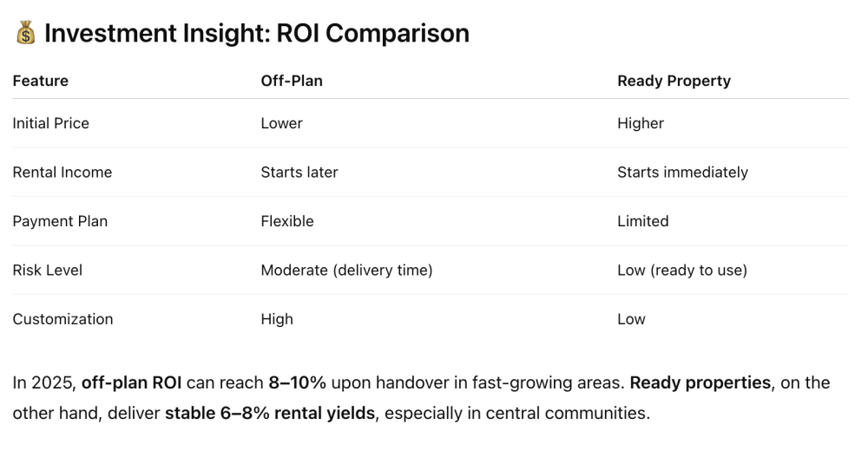868x457 pixels.
Task: Click the bold off-plan ROI text
Action: (132, 383)
